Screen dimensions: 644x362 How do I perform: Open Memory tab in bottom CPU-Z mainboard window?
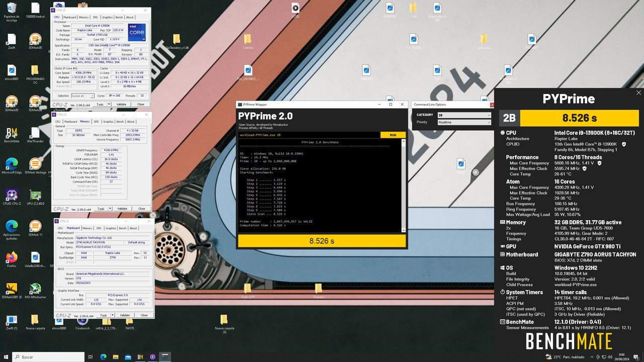88,228
